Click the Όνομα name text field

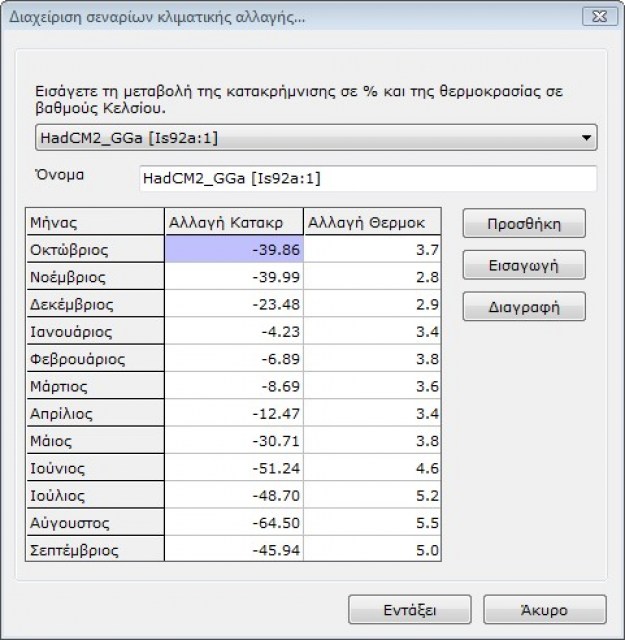pyautogui.click(x=367, y=178)
